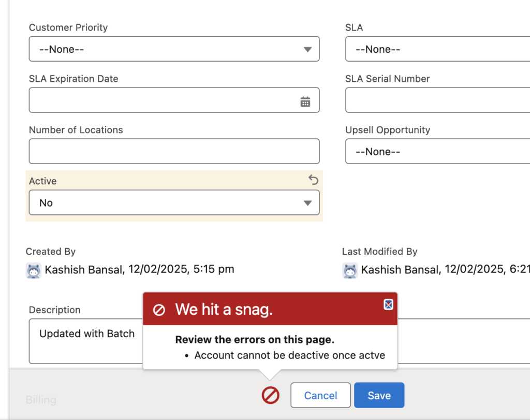The height and width of the screenshot is (420, 530).
Task: Save the account record
Action: (x=379, y=396)
